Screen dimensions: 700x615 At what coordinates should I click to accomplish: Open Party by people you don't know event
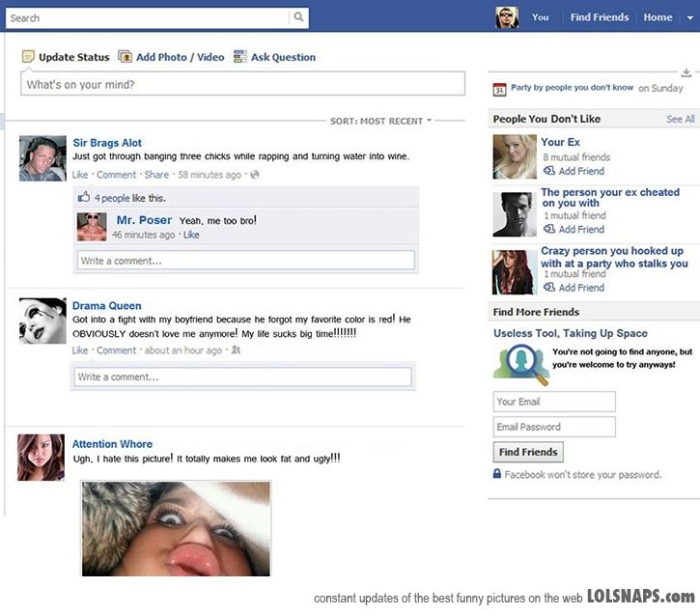click(572, 88)
